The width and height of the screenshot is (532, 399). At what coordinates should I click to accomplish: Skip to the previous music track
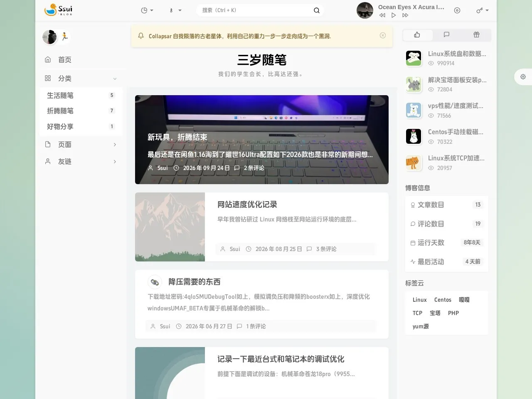382,15
